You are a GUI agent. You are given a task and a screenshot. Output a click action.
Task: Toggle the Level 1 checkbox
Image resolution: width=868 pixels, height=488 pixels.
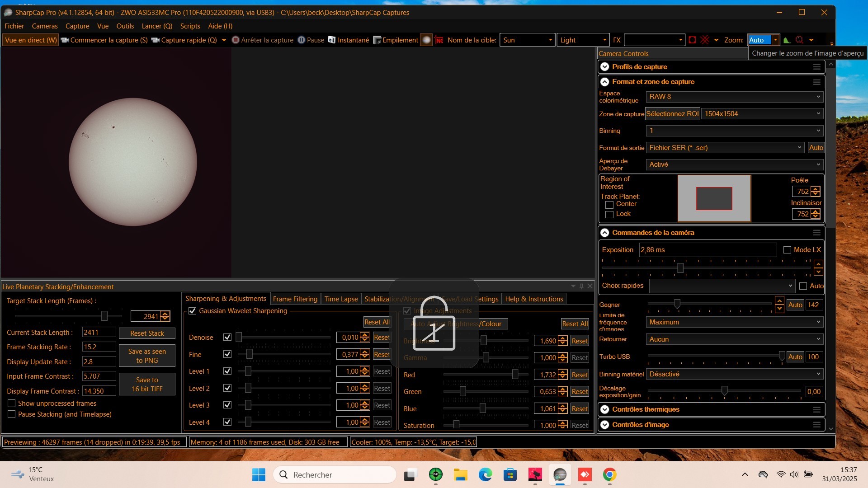pos(227,371)
